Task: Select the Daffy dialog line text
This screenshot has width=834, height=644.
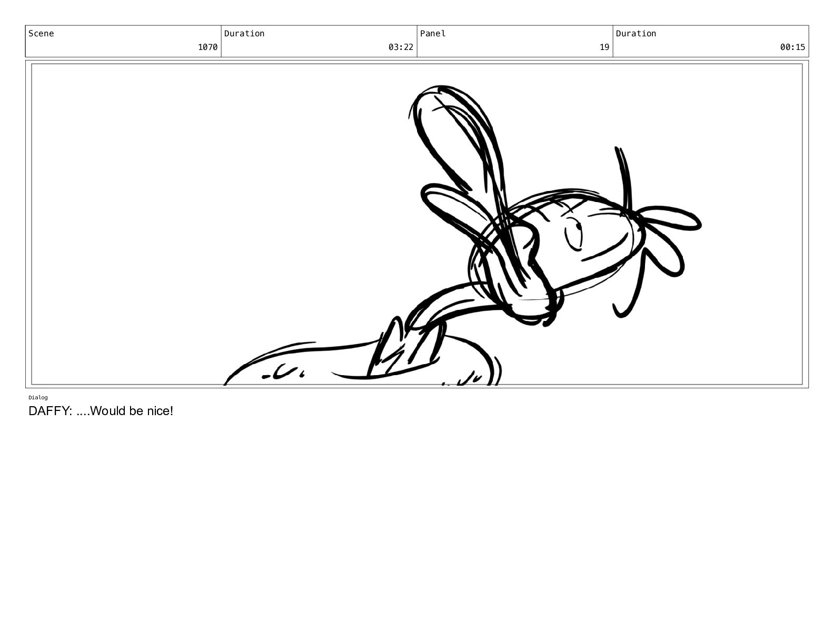Action: (x=101, y=411)
